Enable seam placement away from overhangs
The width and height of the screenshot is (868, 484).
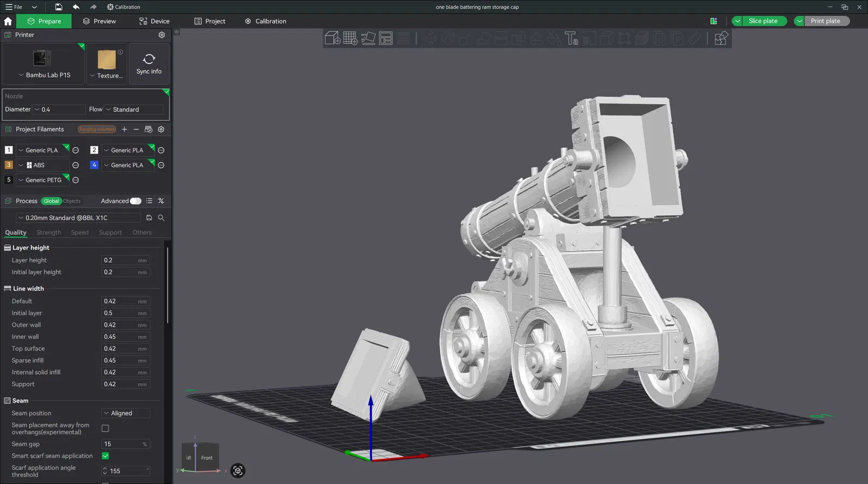point(105,428)
